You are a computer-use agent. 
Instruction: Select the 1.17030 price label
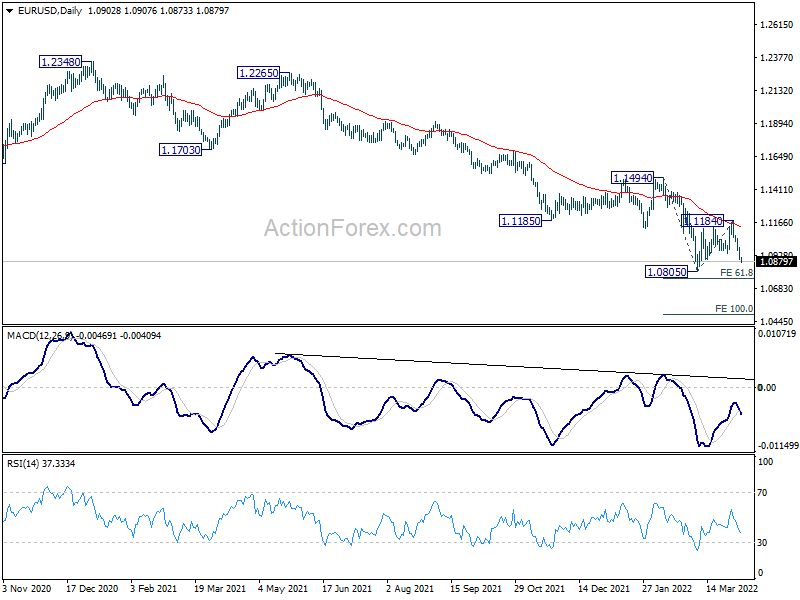point(181,150)
